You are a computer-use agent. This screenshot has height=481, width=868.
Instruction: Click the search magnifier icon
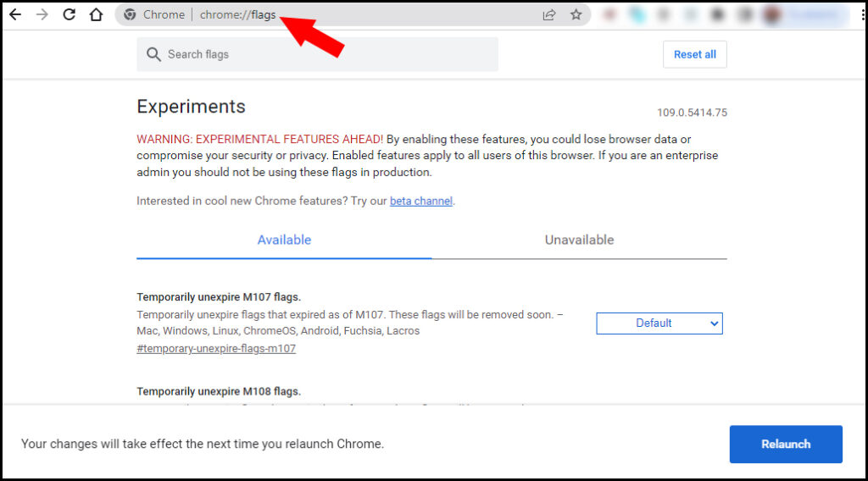(x=153, y=54)
